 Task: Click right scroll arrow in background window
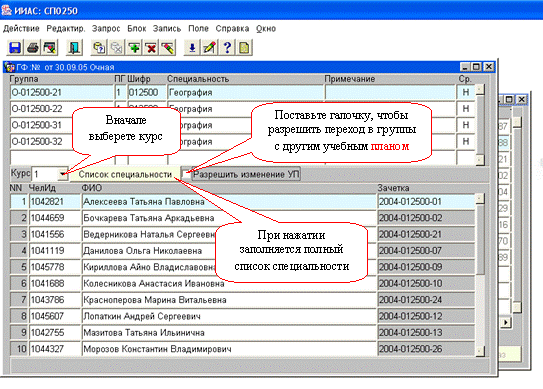(x=506, y=322)
